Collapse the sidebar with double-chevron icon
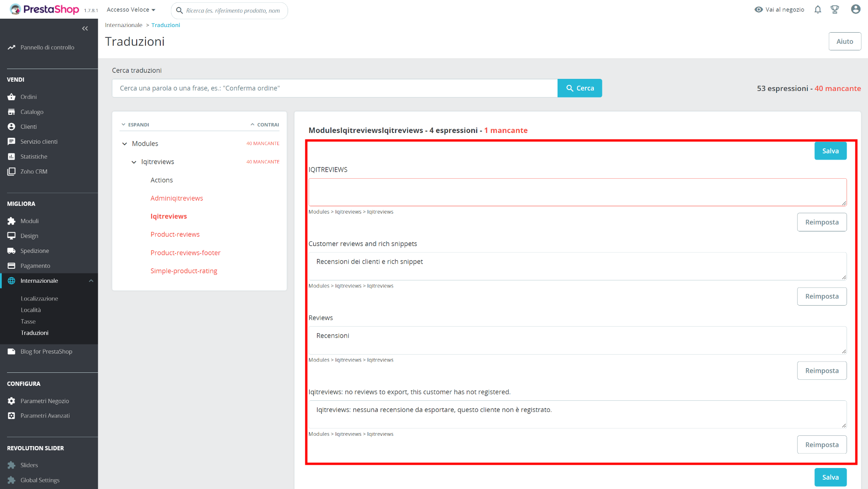The width and height of the screenshot is (868, 489). point(85,28)
